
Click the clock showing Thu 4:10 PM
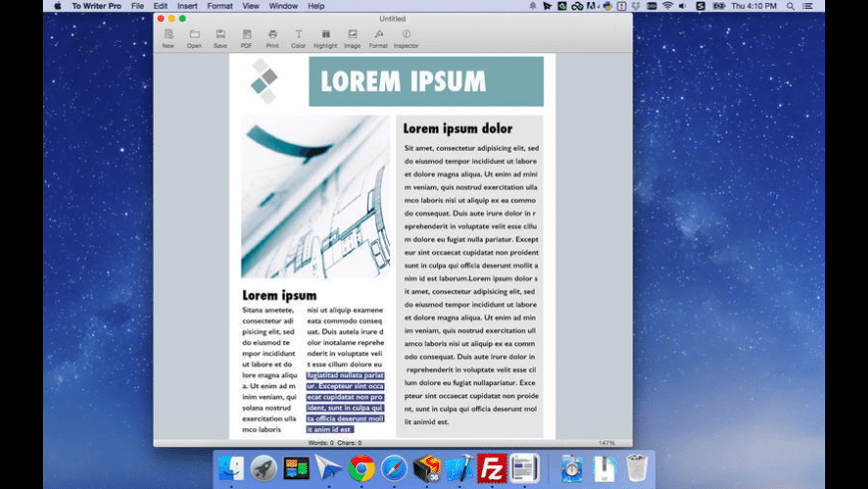[x=753, y=6]
